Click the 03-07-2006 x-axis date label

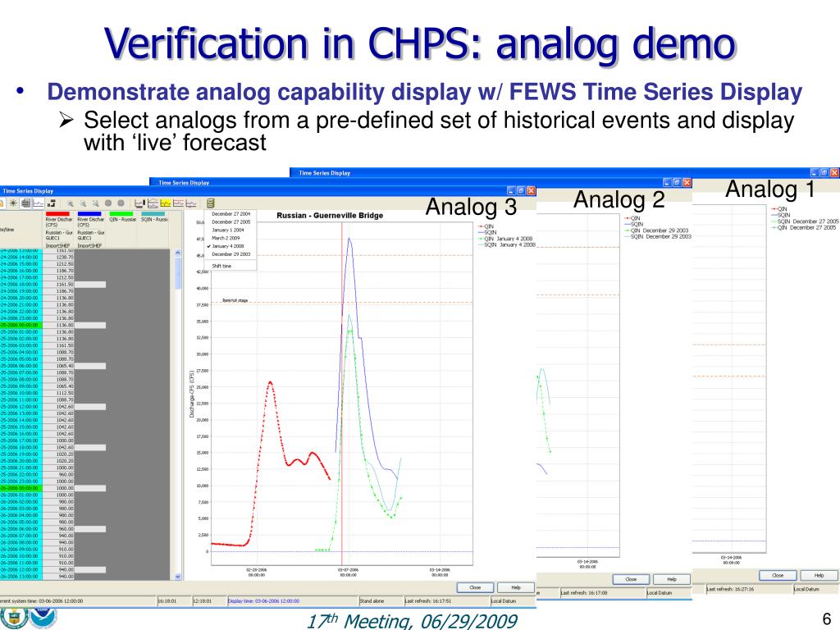(348, 572)
